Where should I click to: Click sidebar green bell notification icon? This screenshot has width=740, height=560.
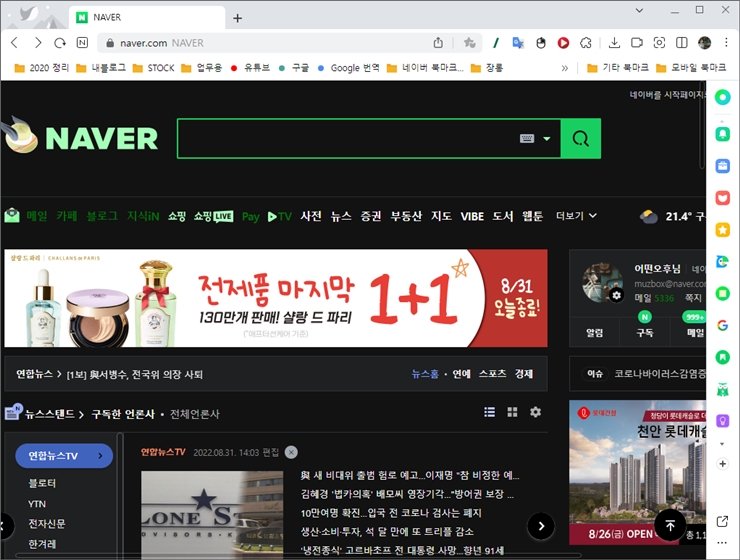(723, 134)
